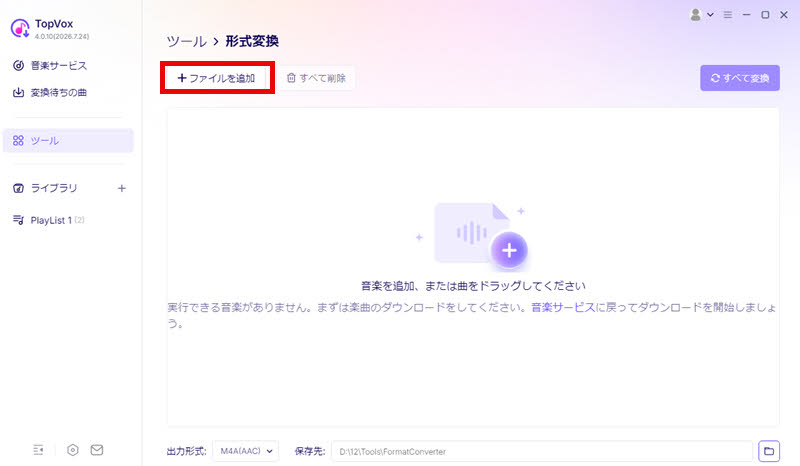Browse output folder with the folder icon
This screenshot has height=466, width=800.
coord(769,451)
